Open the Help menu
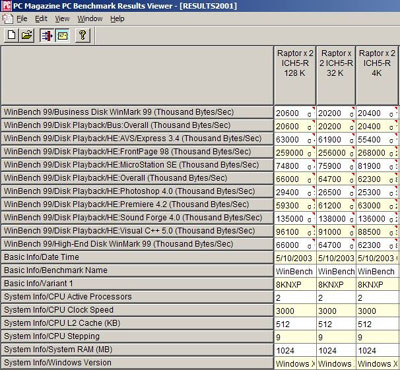The width and height of the screenshot is (400, 370). (x=117, y=19)
